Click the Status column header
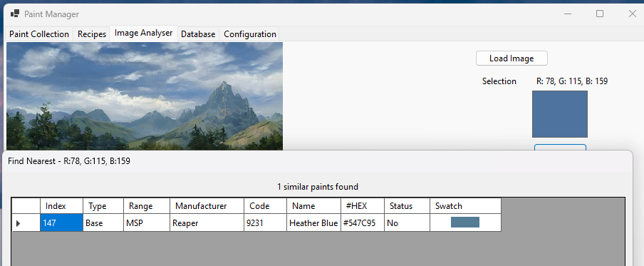This screenshot has width=644, height=266. [x=407, y=206]
